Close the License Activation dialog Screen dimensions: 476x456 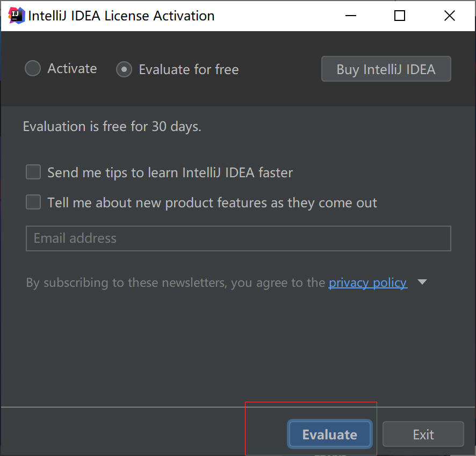tap(450, 16)
